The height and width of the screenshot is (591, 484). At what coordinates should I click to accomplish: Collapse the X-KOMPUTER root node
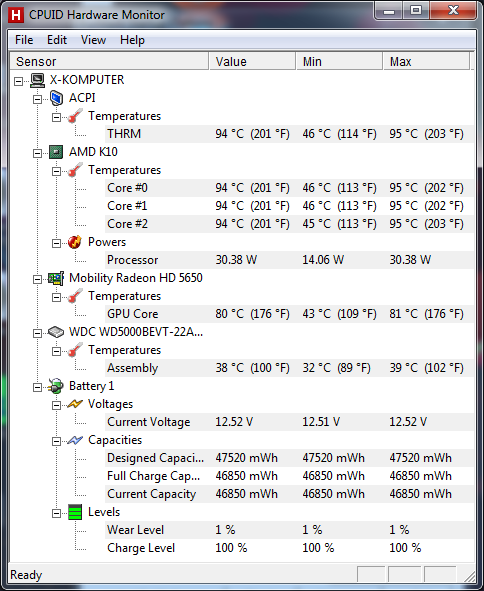[18, 81]
